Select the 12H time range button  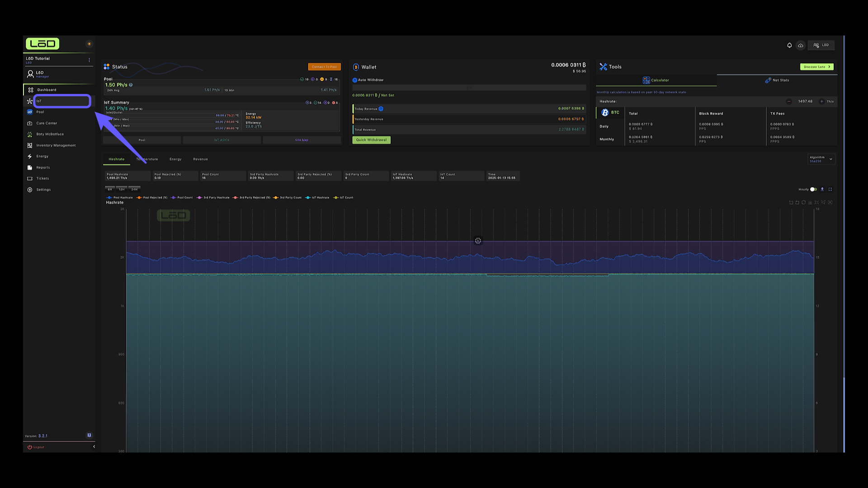(x=122, y=189)
